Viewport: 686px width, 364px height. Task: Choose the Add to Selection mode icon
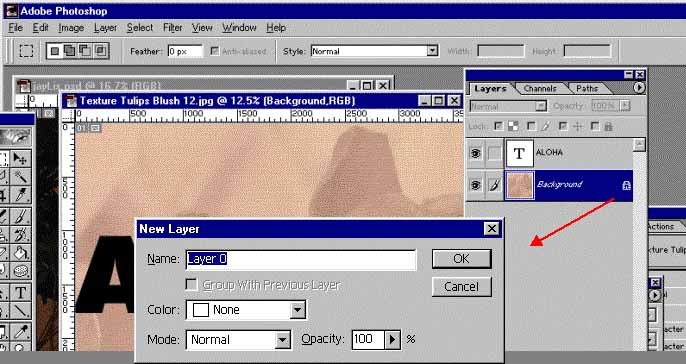click(x=70, y=51)
